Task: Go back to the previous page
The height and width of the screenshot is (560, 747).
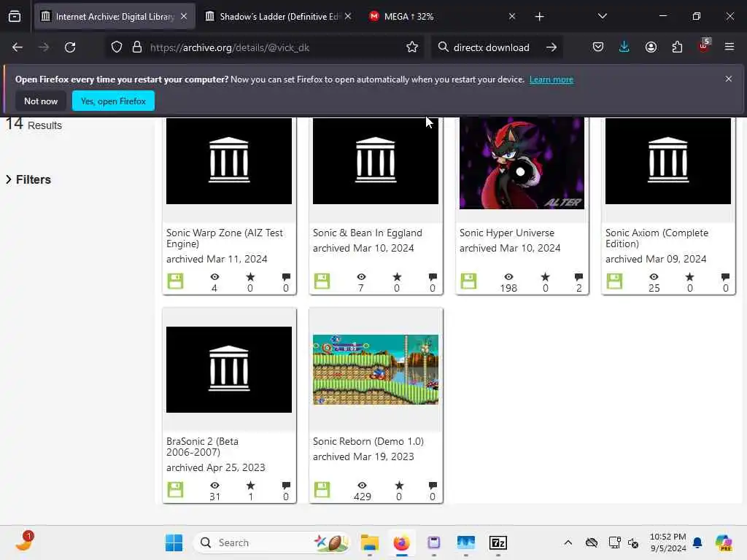Action: click(18, 47)
